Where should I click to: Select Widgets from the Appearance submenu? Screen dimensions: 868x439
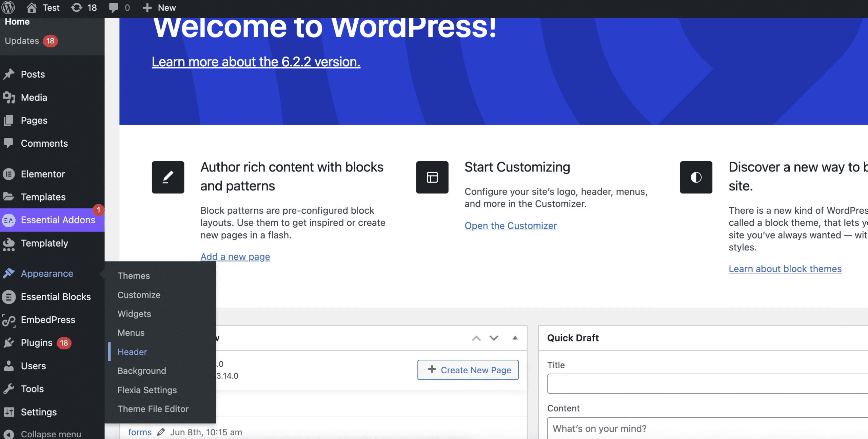134,314
